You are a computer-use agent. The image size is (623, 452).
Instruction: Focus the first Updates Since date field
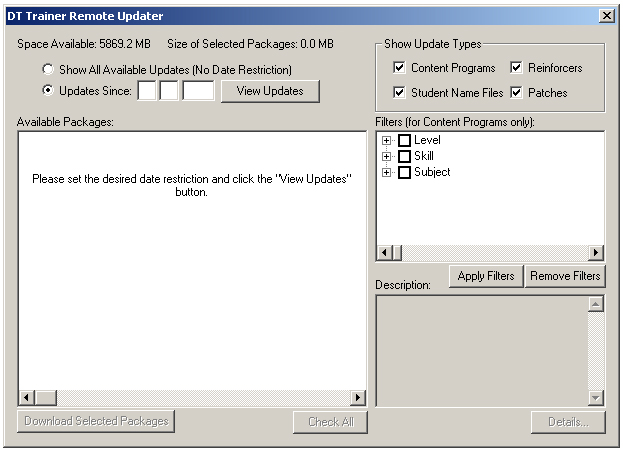point(147,91)
